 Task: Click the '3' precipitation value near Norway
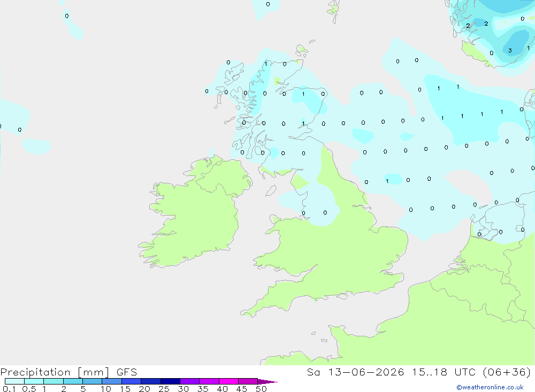point(510,50)
